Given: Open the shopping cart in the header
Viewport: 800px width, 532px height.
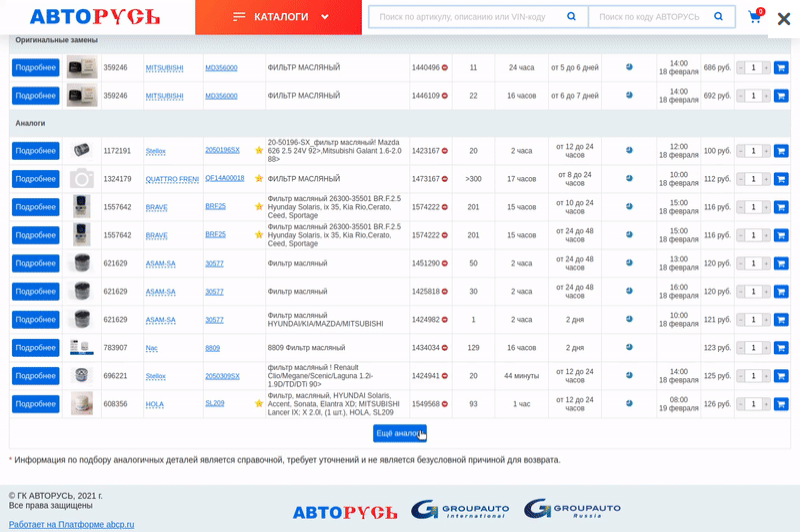Looking at the screenshot, I should (755, 17).
